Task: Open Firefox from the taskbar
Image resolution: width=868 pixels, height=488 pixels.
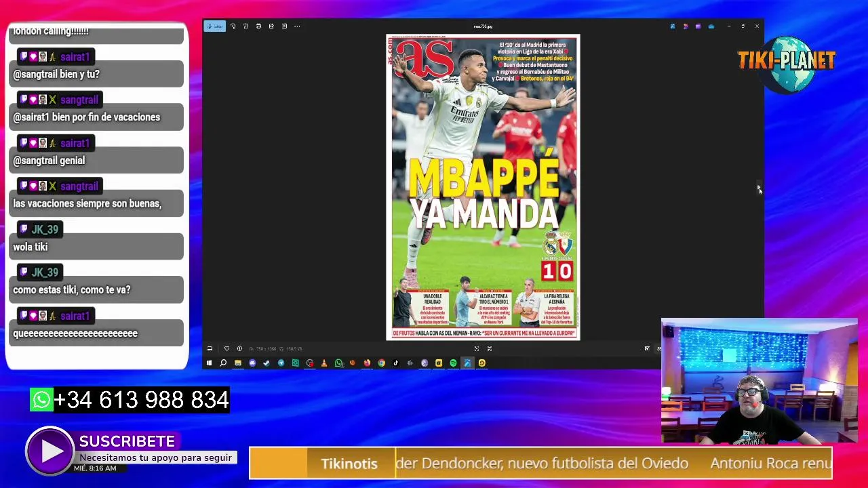Action: [367, 363]
